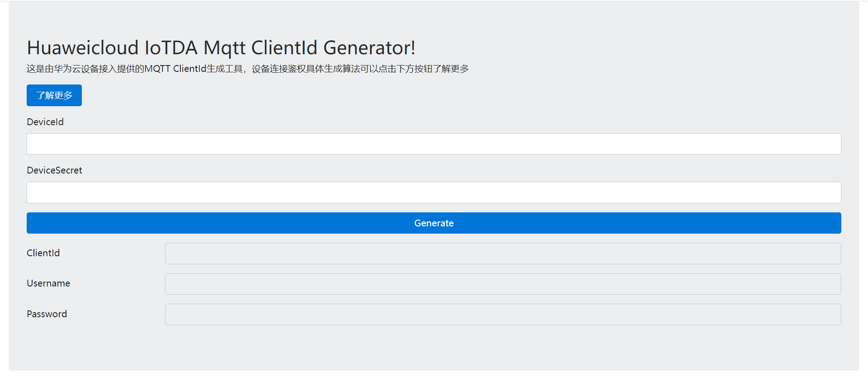Click the 了解更多 button
This screenshot has height=385, width=868.
coord(54,95)
